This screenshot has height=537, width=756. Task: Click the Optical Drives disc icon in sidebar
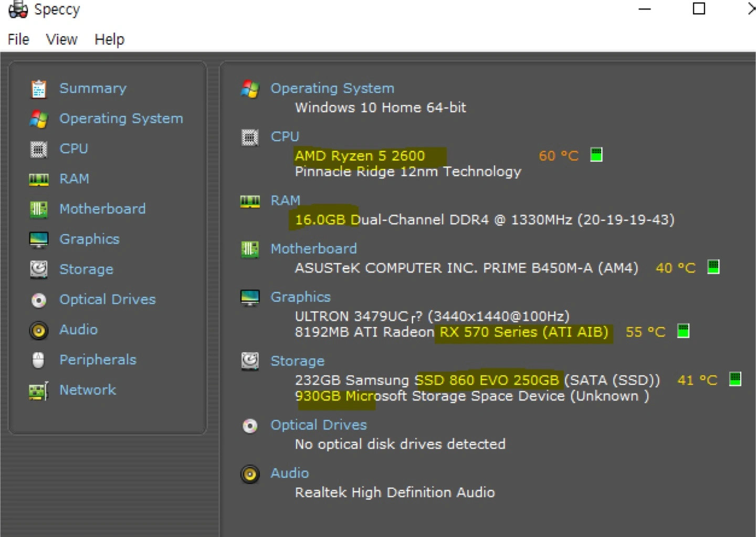point(38,300)
